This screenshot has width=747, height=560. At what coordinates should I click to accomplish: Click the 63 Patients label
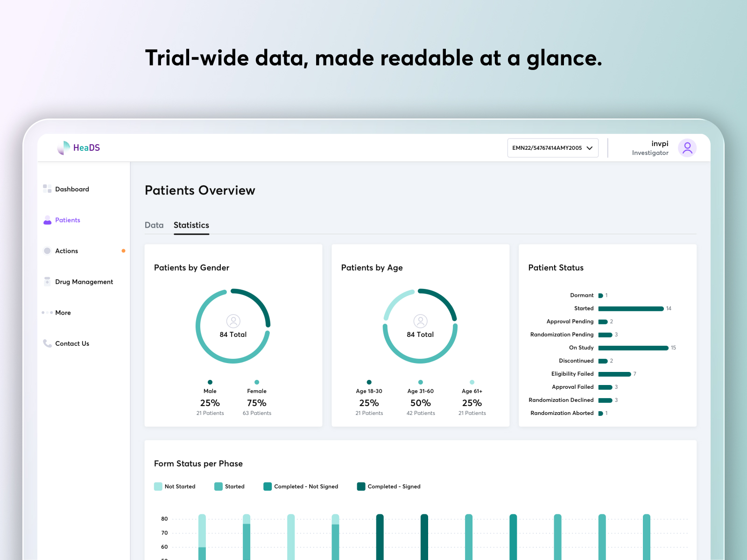[x=257, y=413]
